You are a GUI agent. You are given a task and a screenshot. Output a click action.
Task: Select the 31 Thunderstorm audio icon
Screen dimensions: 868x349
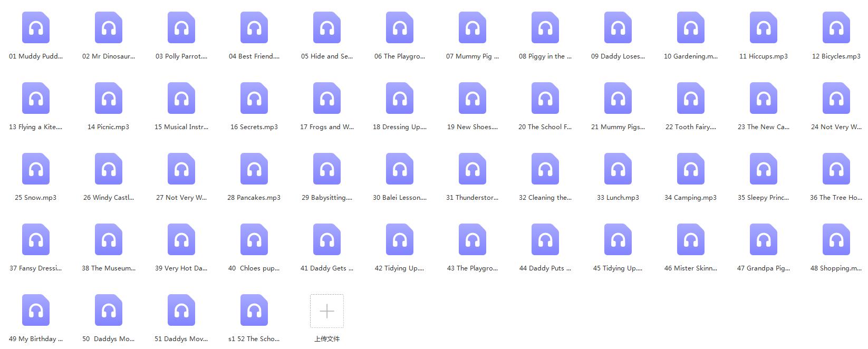[x=472, y=169]
